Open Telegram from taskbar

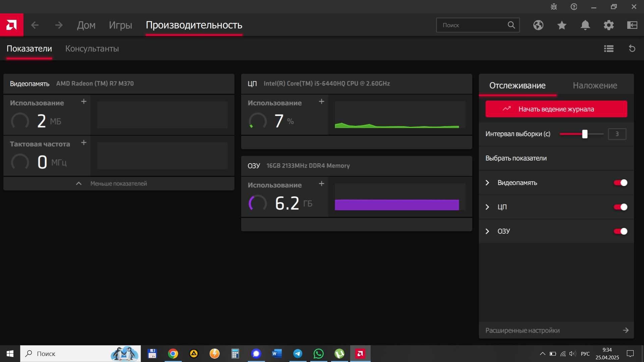pos(298,354)
